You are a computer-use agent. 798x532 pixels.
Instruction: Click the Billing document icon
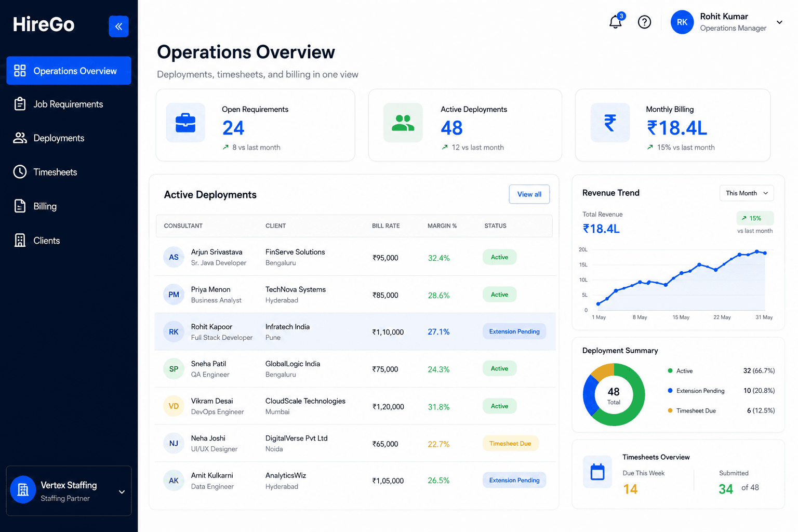pos(20,206)
